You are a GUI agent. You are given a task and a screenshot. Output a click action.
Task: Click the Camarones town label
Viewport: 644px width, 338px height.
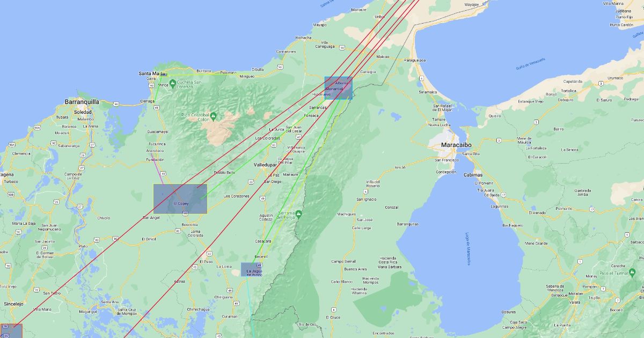(286, 51)
